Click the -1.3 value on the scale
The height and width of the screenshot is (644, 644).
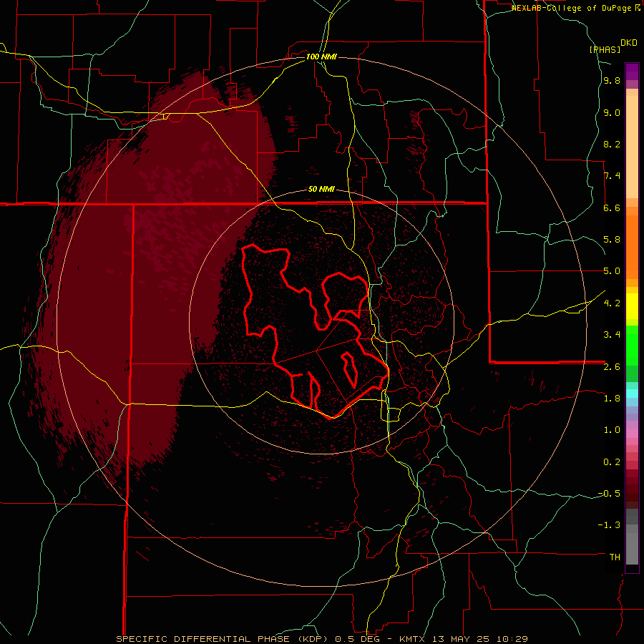pos(609,525)
